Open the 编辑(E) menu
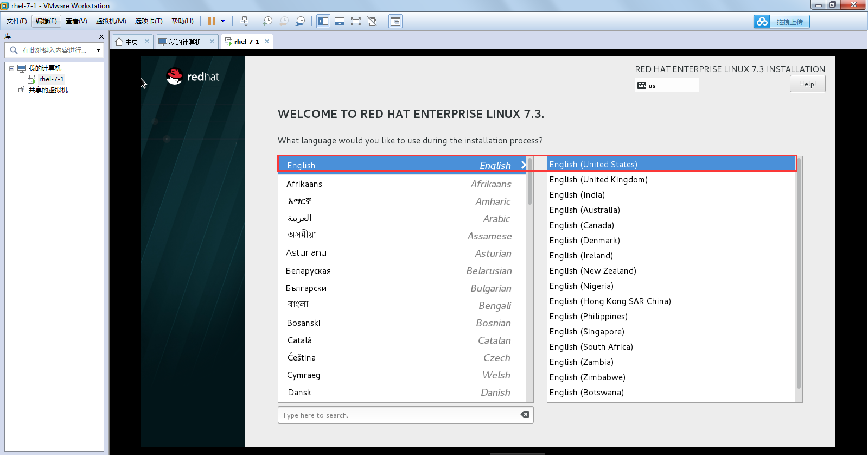Image resolution: width=868 pixels, height=455 pixels. pyautogui.click(x=46, y=21)
